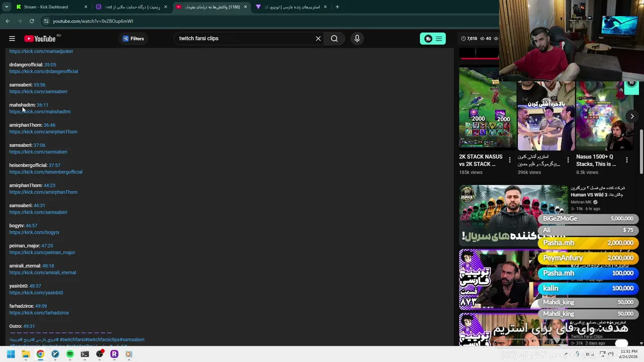Viewport: 644px width, 362px height.
Task: Clear the search box with the X
Action: [318, 39]
